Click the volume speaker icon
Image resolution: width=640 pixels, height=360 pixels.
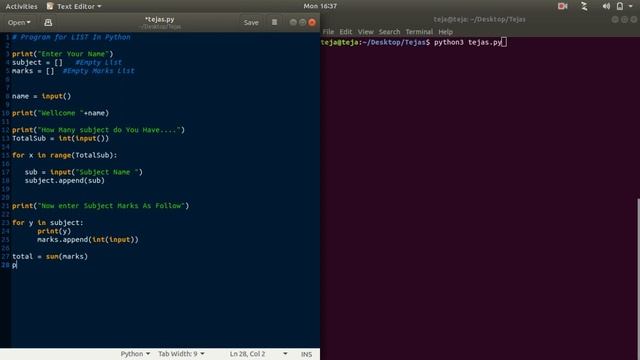click(606, 6)
